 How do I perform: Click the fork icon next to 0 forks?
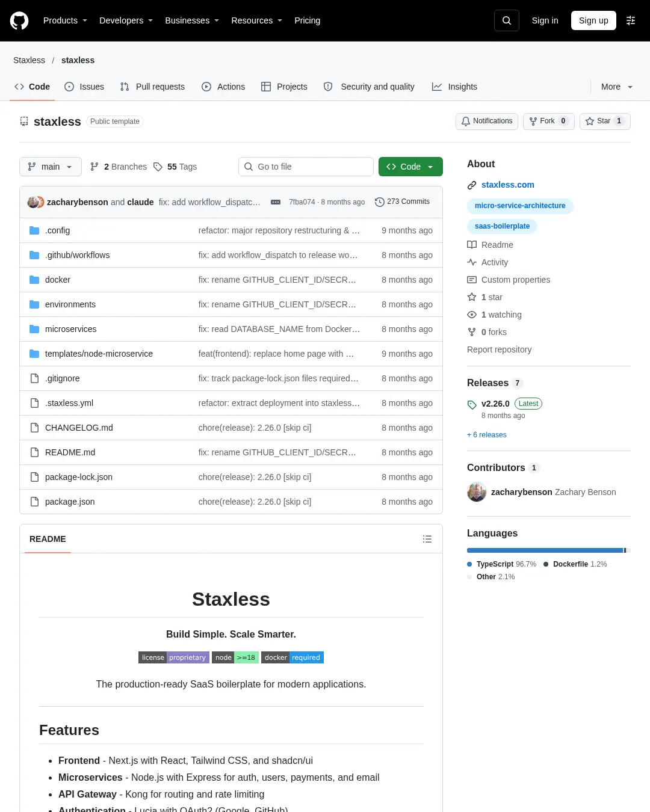point(472,332)
